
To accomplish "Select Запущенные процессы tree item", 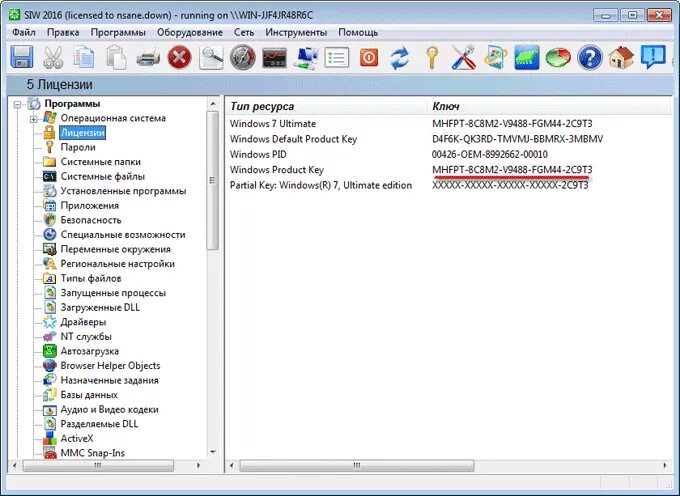I will pos(113,293).
